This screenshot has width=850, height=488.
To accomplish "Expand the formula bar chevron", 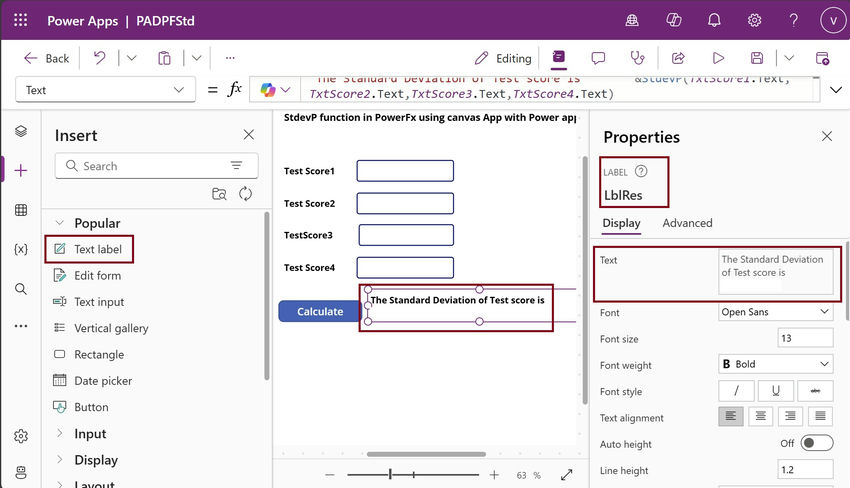I will [835, 89].
